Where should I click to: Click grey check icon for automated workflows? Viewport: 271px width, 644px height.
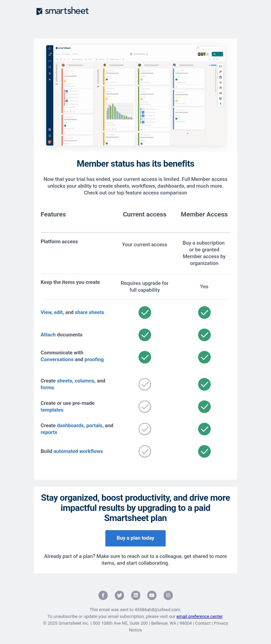(145, 451)
